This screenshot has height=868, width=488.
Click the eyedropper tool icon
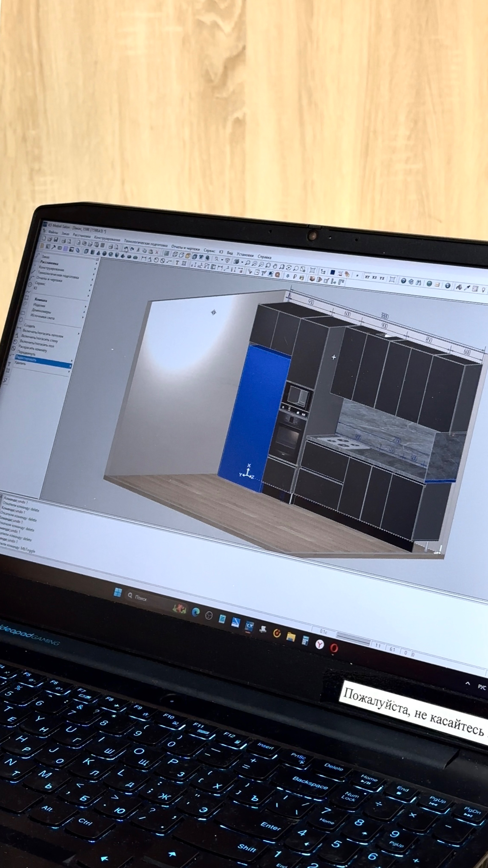pos(467,288)
